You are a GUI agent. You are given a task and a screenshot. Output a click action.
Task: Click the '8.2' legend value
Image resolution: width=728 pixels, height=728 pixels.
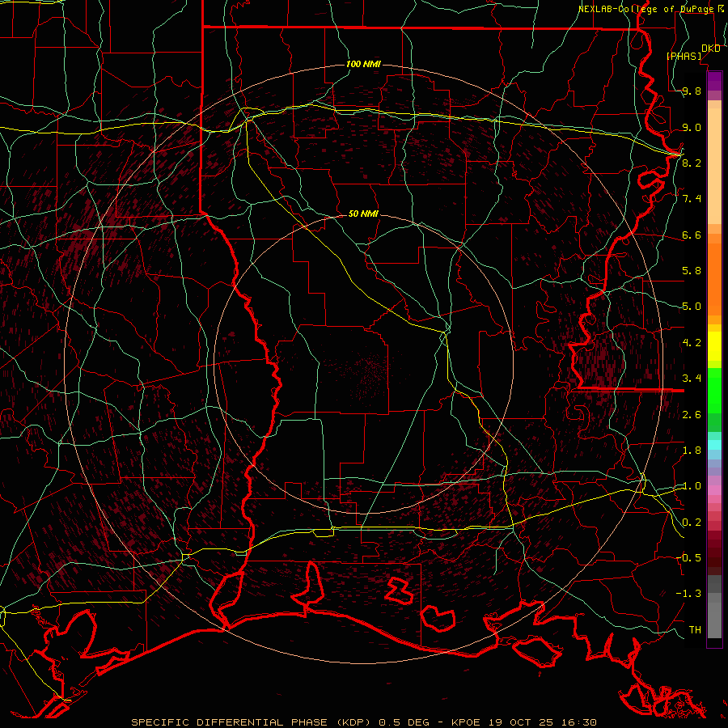tap(692, 163)
